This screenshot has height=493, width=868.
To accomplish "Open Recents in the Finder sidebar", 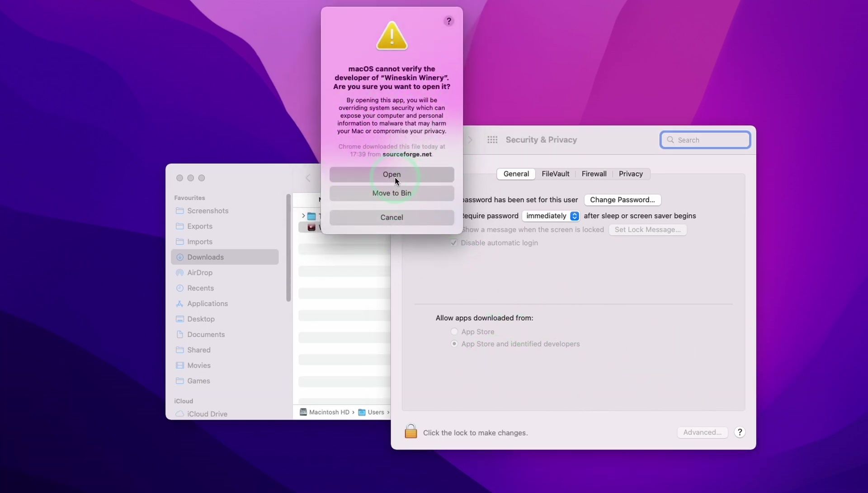I will (225, 288).
